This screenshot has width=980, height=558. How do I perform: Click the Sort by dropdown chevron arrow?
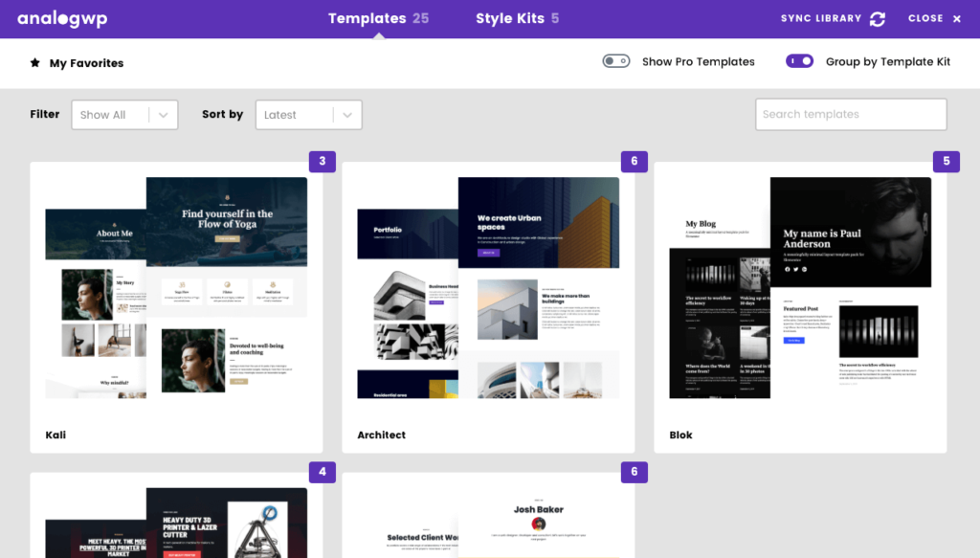[x=347, y=115]
